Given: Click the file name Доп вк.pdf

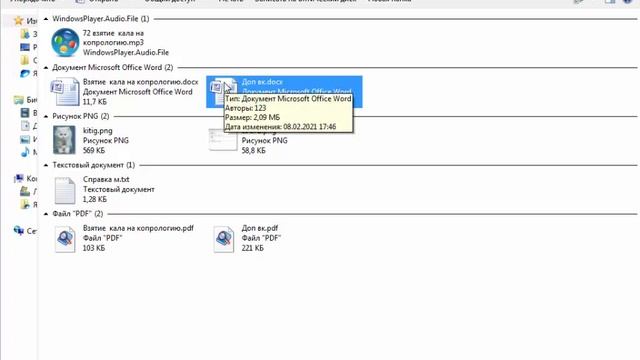Looking at the screenshot, I should [260, 228].
